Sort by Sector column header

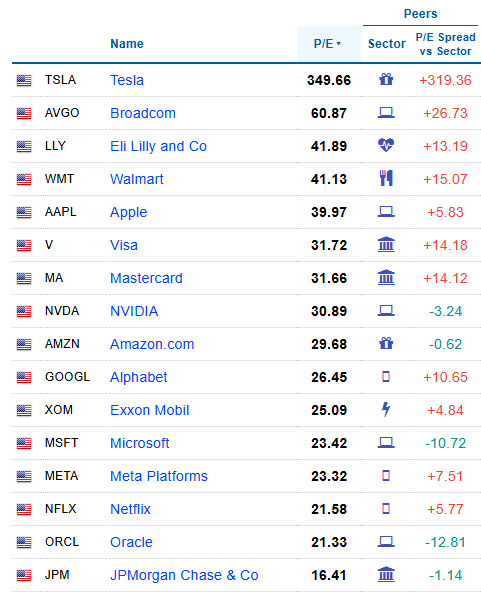pyautogui.click(x=387, y=44)
